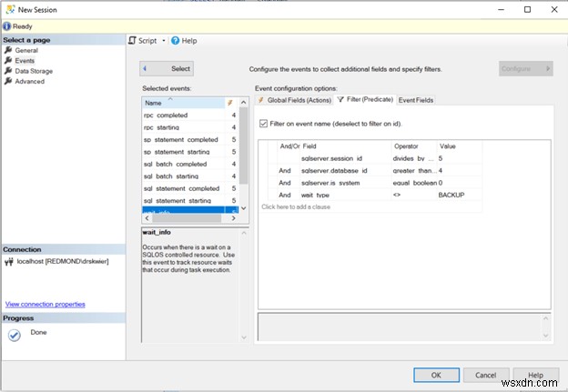Image resolution: width=568 pixels, height=392 pixels.
Task: Switch to Event Fields tab
Action: pyautogui.click(x=415, y=100)
